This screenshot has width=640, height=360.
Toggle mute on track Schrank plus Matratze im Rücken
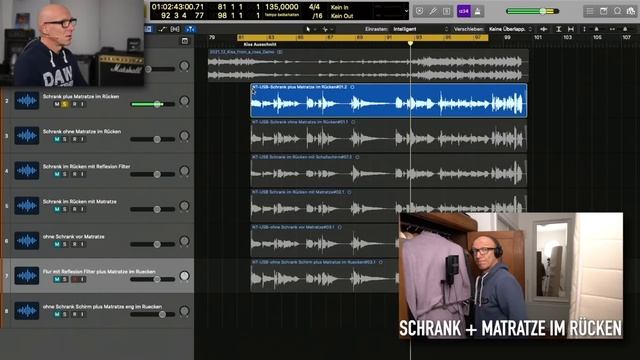click(57, 104)
